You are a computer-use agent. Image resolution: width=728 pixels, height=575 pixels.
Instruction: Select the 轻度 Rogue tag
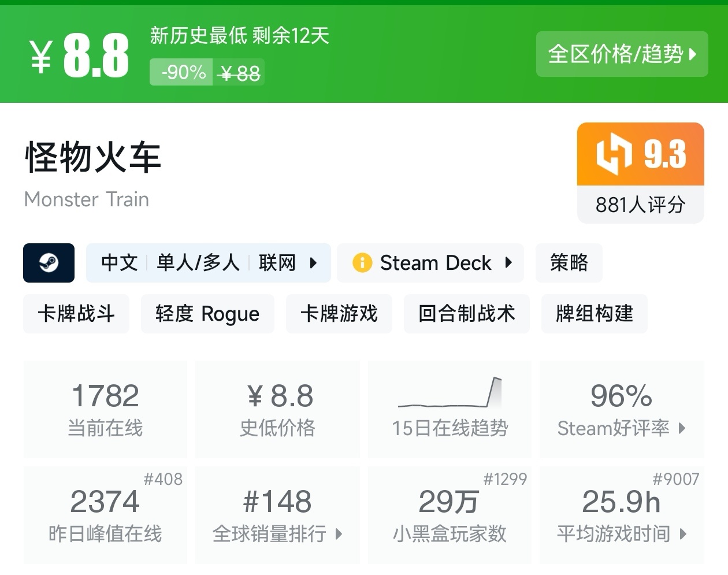(x=207, y=314)
